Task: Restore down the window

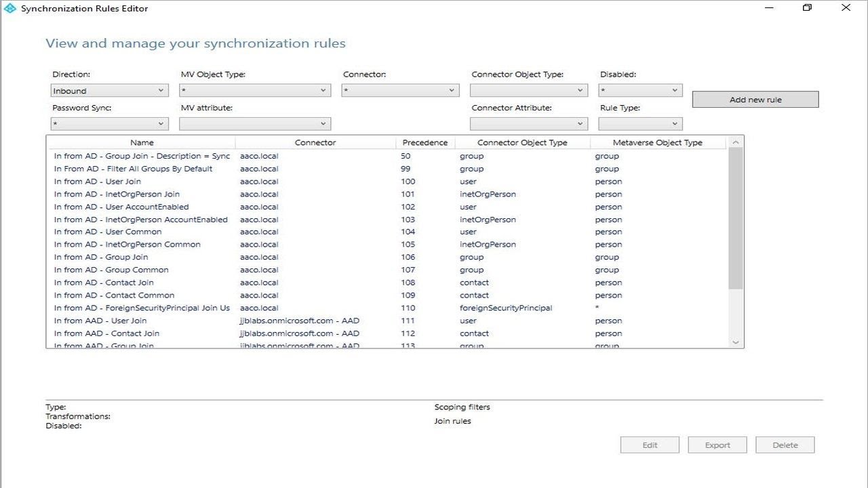Action: (807, 8)
